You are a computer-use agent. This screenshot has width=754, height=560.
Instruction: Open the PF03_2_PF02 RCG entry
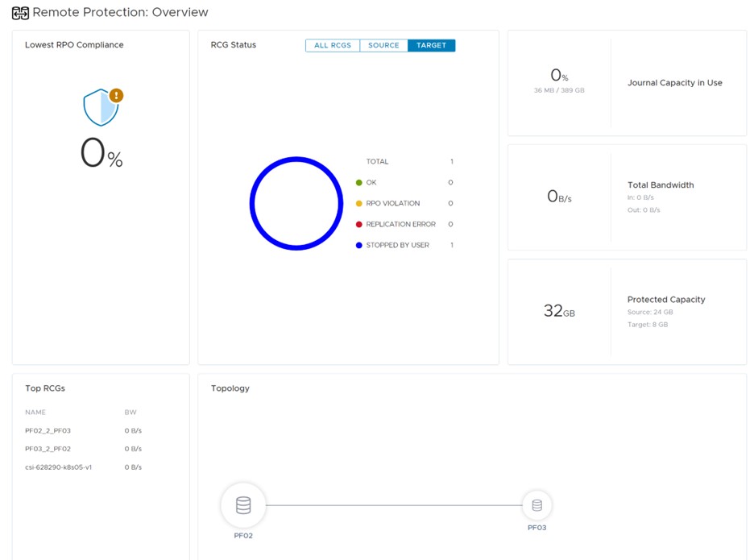click(x=48, y=449)
